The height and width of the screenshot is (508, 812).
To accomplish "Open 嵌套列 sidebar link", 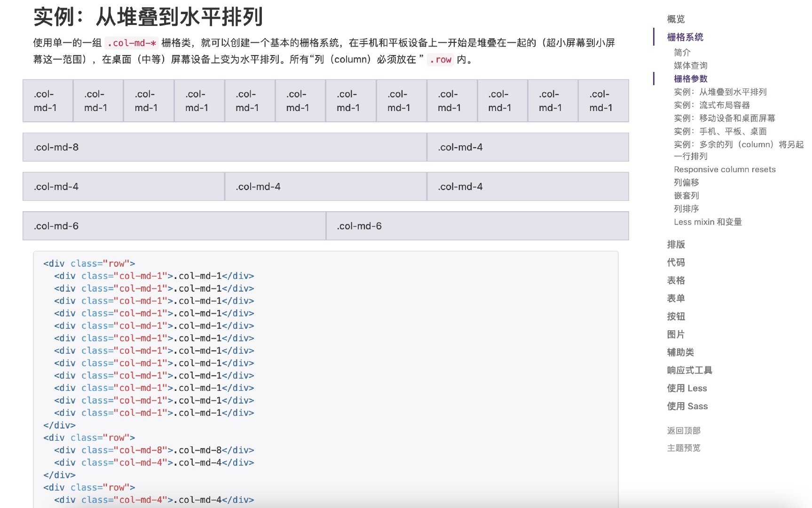I will tap(686, 195).
